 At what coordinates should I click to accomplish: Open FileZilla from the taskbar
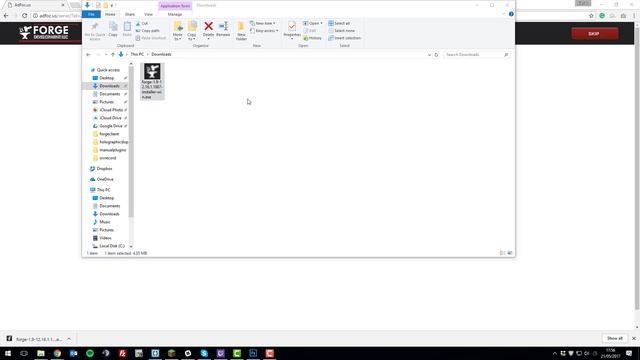[x=122, y=353]
